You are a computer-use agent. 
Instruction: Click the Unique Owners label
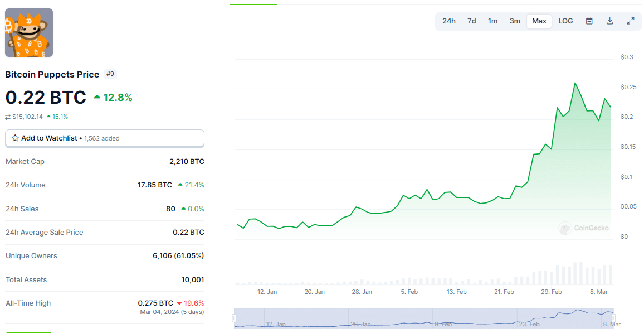[31, 255]
